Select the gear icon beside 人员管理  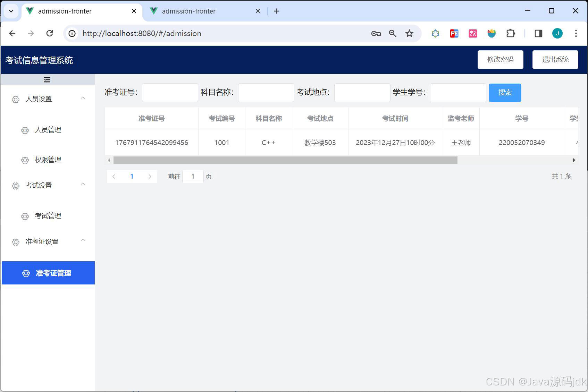[25, 130]
